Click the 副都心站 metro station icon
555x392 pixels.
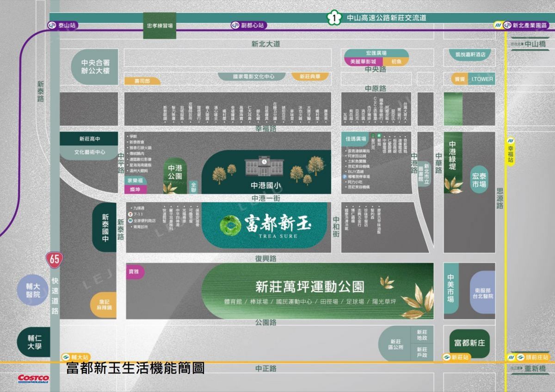(235, 25)
